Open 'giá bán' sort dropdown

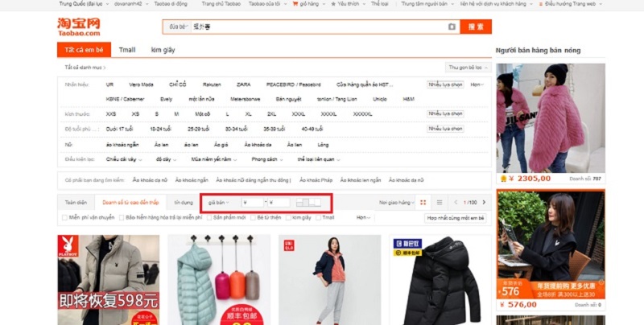218,202
